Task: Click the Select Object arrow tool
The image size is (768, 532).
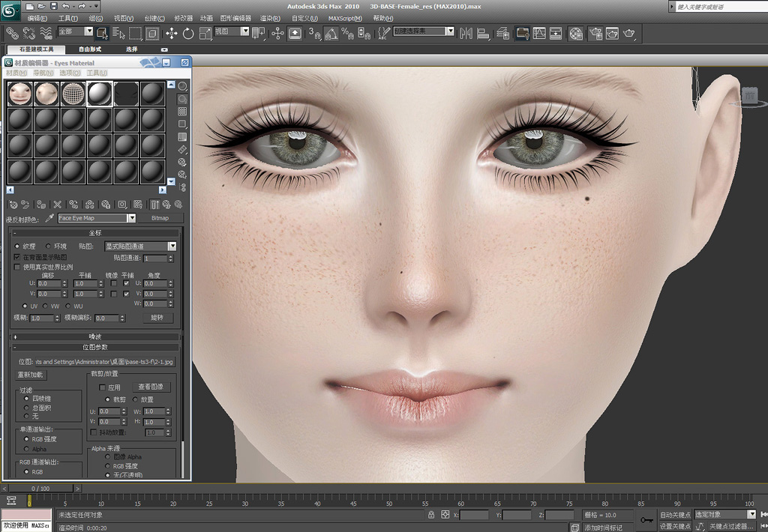Action: tap(101, 33)
